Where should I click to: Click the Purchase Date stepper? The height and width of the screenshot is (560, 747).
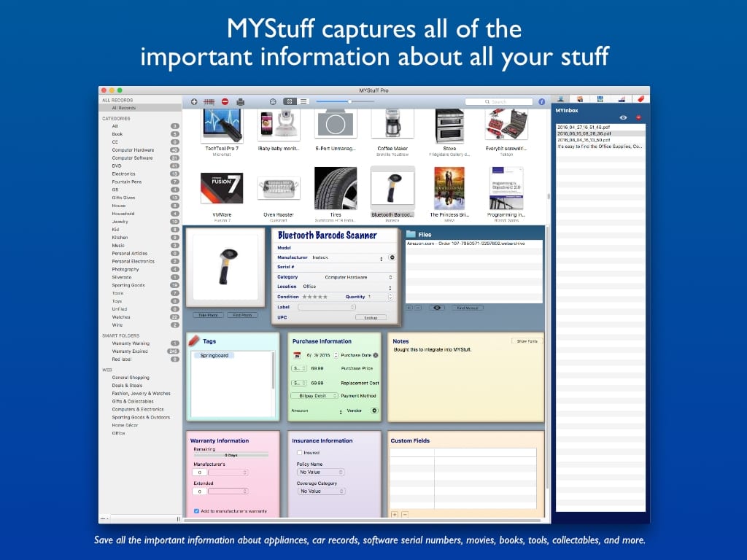[336, 355]
